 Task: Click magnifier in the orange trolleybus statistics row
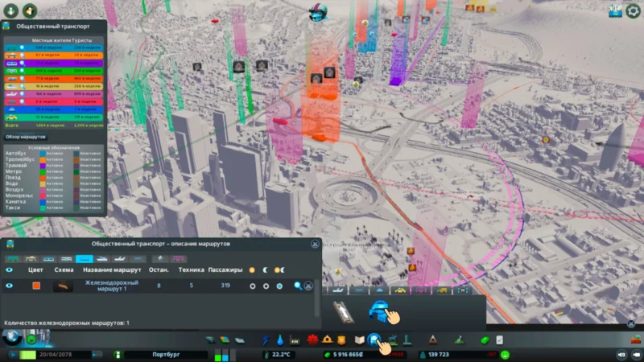pos(23,56)
